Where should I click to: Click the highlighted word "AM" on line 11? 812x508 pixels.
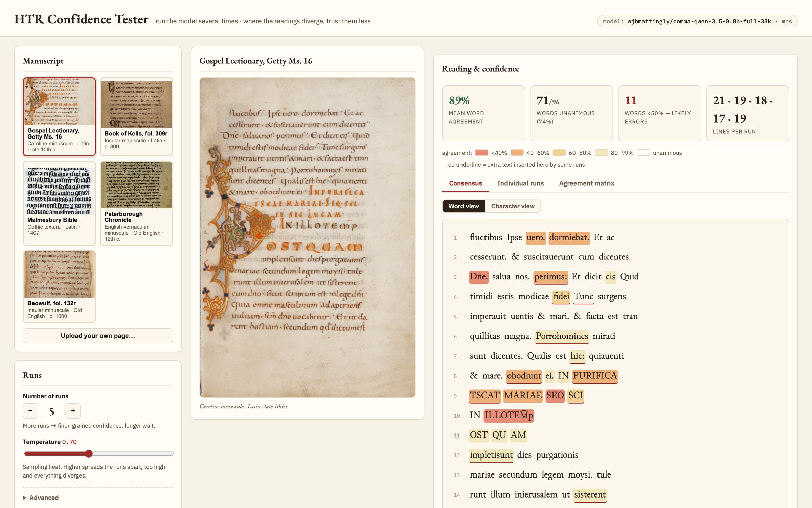click(x=518, y=435)
